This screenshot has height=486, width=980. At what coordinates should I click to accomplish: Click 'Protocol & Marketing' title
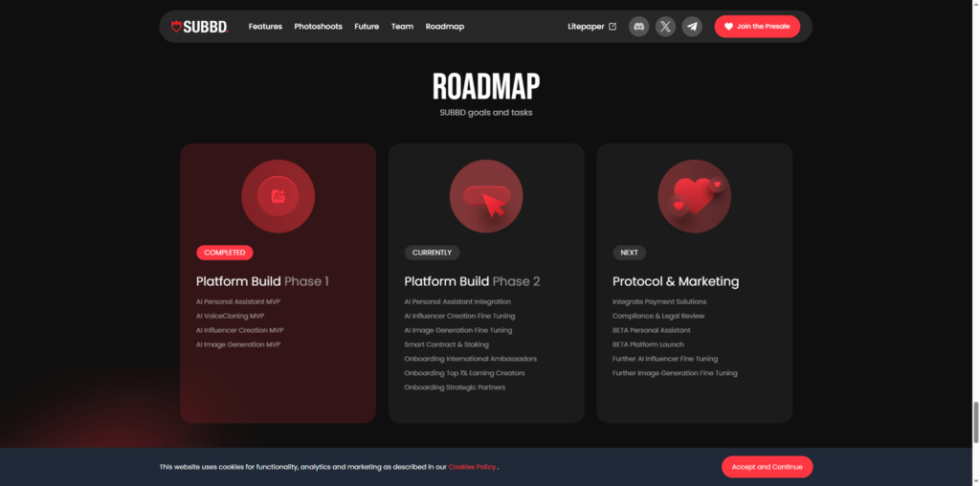pyautogui.click(x=676, y=281)
